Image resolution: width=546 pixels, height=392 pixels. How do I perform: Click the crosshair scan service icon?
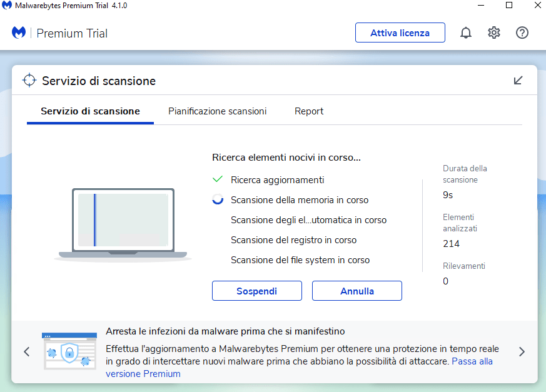tap(29, 81)
